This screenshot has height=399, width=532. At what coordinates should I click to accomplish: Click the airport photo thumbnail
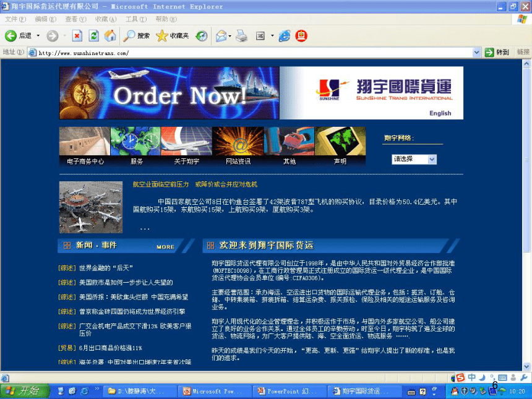(91, 207)
